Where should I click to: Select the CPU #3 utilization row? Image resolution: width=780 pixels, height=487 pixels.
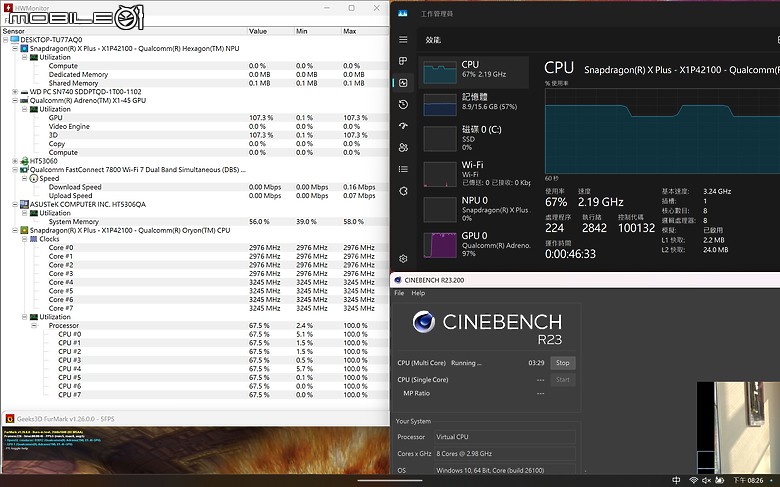[195, 360]
